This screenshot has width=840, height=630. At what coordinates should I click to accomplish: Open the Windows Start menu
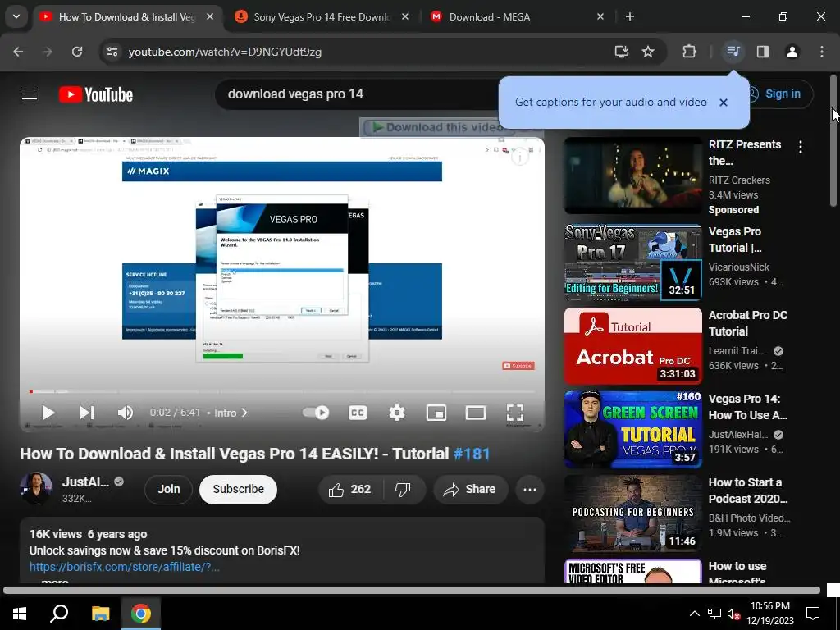point(20,614)
